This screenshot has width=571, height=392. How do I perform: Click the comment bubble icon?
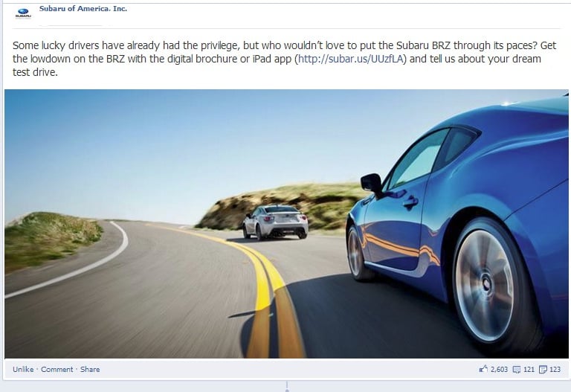point(517,370)
